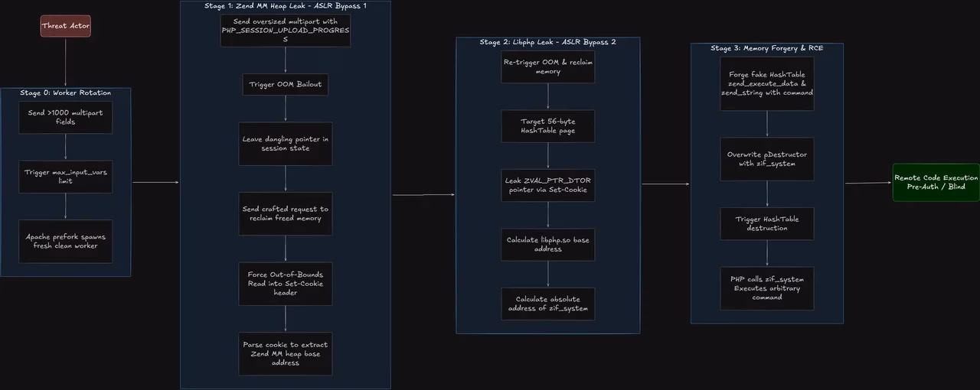Click 'Send crafted request to reclaim freed memory'
This screenshot has height=390, width=980.
(286, 213)
